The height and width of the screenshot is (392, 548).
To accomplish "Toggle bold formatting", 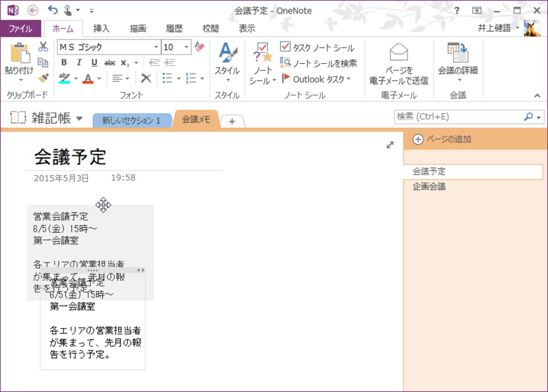I will pos(64,63).
